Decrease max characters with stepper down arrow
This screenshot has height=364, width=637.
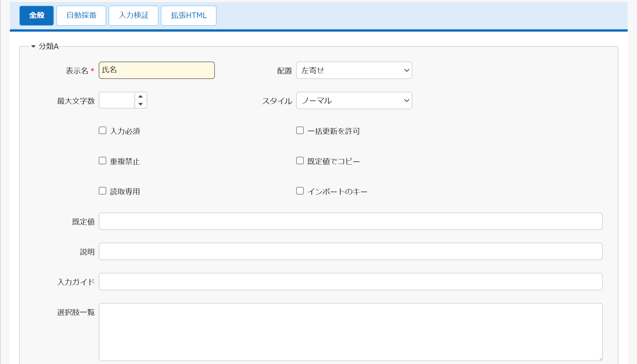(x=141, y=104)
